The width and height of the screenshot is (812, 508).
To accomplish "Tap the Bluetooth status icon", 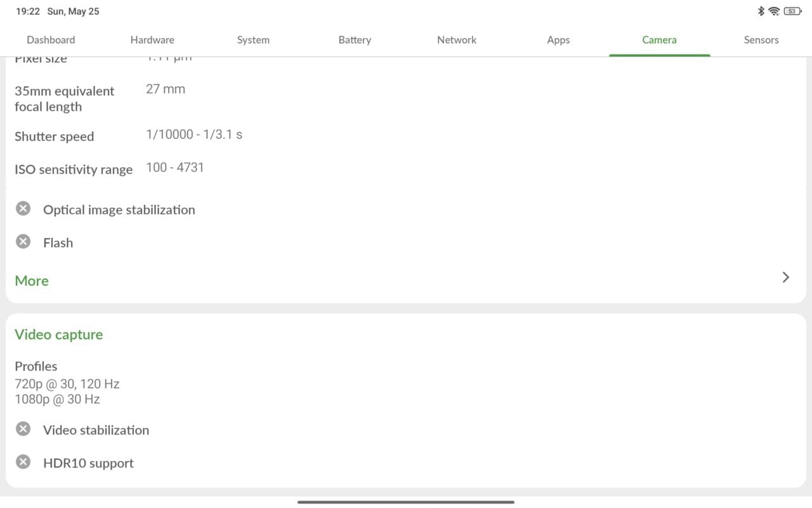I will pyautogui.click(x=761, y=11).
